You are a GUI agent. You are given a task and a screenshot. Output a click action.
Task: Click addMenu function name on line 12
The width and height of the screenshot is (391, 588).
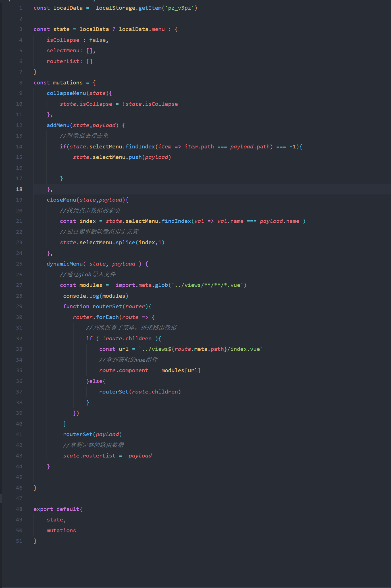pyautogui.click(x=58, y=125)
